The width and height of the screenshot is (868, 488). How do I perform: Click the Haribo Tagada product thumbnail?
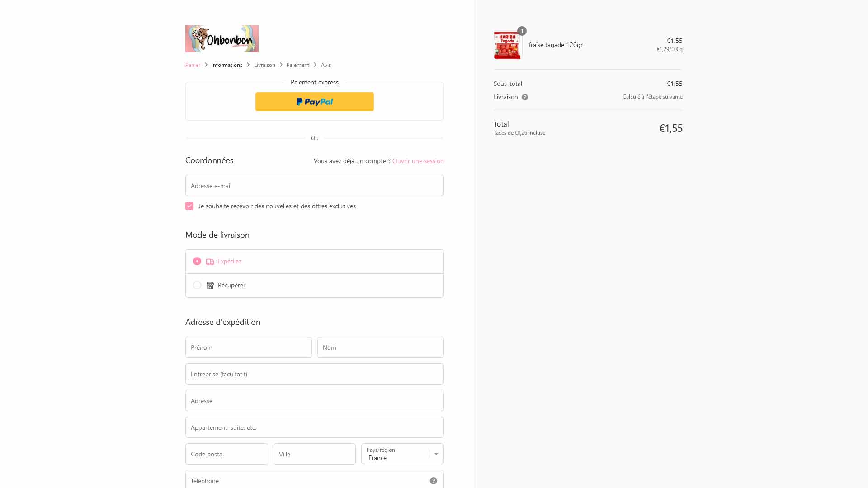pyautogui.click(x=507, y=45)
